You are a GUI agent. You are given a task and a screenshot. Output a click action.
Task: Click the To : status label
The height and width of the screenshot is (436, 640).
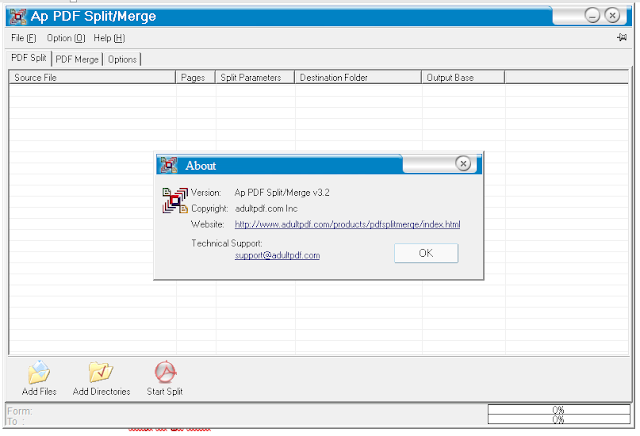pyautogui.click(x=16, y=421)
